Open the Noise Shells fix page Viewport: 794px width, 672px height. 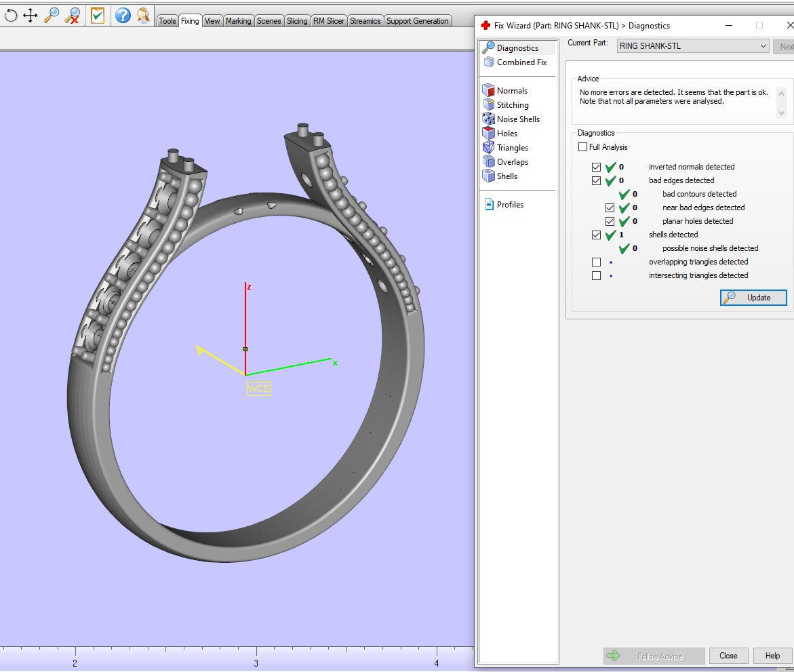(x=518, y=119)
